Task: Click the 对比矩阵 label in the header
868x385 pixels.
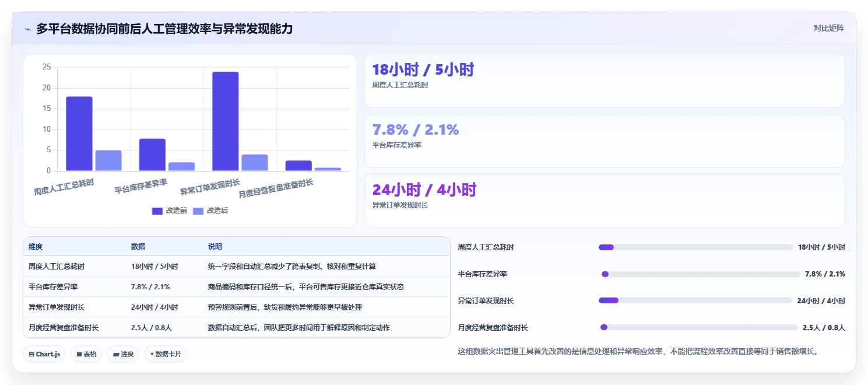Action: 828,28
